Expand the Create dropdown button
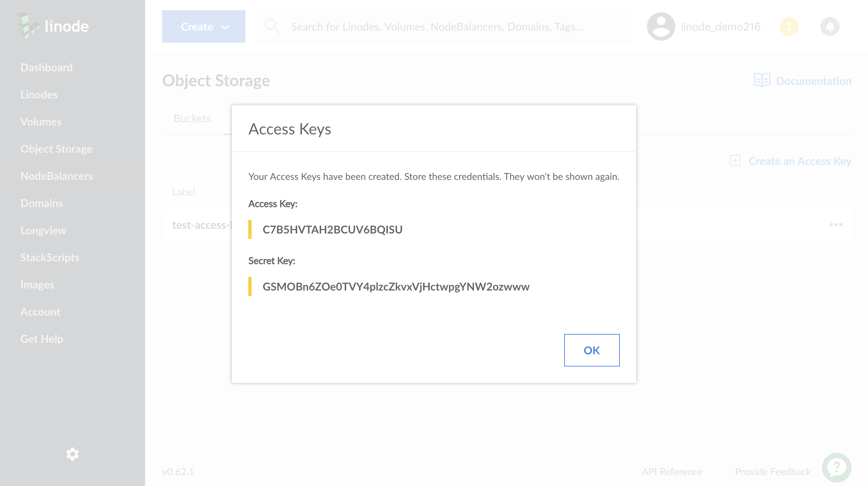Screen dimensions: 868x486 point(203,26)
